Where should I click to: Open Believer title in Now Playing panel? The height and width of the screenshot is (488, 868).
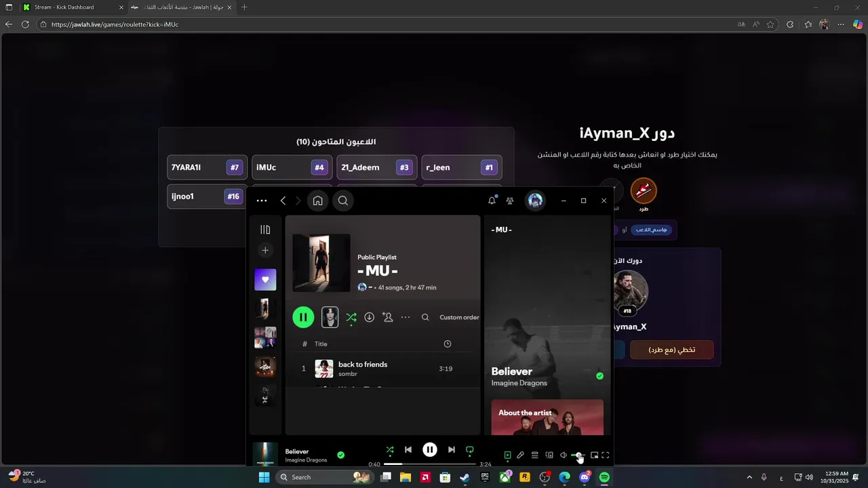tap(511, 371)
